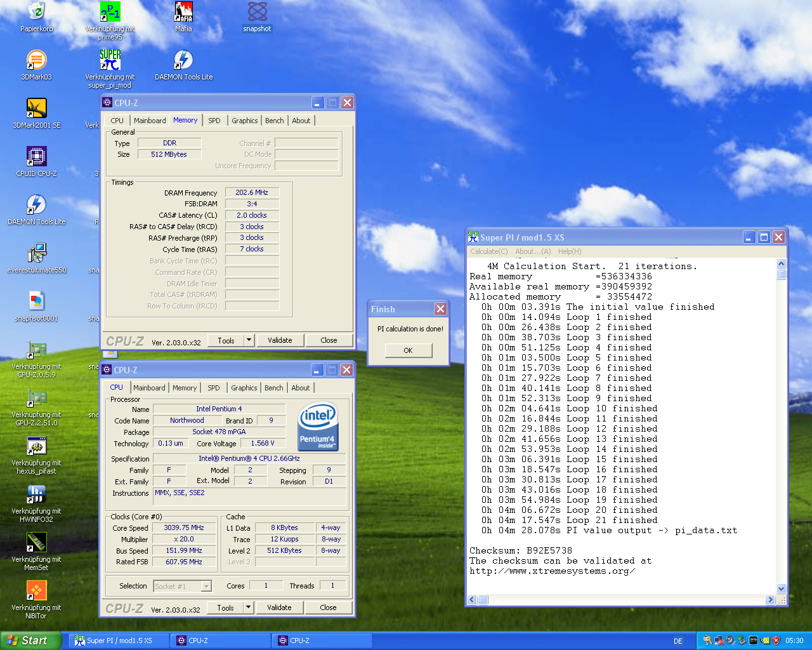Open the Socket #1 selection combo box
This screenshot has width=812, height=650.
tap(183, 586)
